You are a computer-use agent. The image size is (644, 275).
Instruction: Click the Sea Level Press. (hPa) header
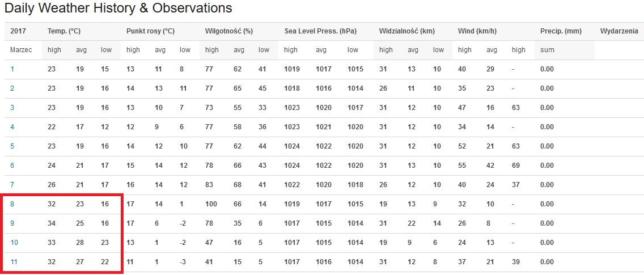tap(320, 31)
